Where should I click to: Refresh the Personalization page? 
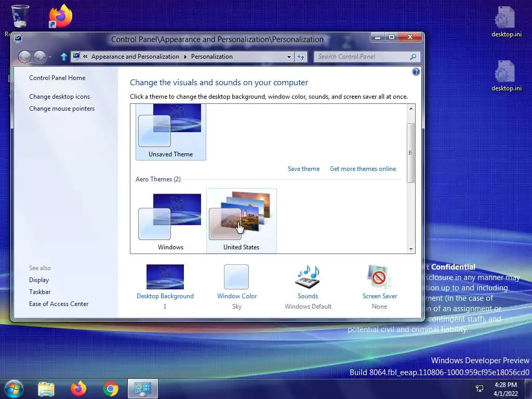pos(301,57)
